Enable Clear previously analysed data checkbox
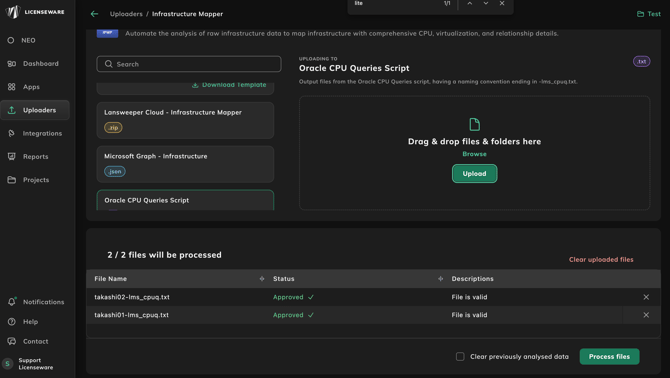The width and height of the screenshot is (670, 378). click(460, 356)
